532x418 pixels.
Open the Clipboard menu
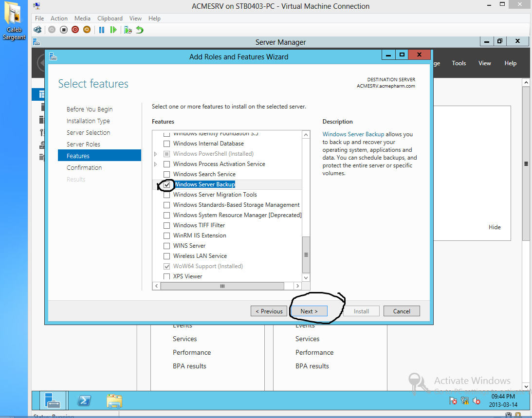click(x=110, y=18)
